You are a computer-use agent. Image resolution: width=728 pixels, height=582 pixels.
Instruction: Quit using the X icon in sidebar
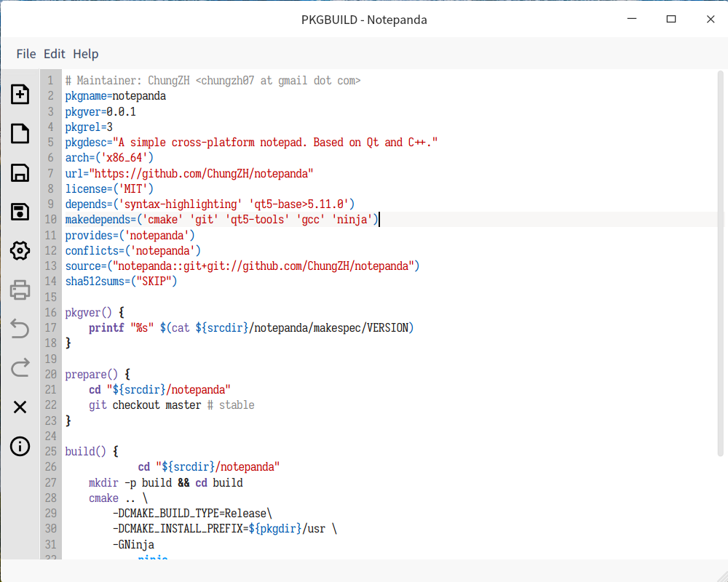(20, 407)
